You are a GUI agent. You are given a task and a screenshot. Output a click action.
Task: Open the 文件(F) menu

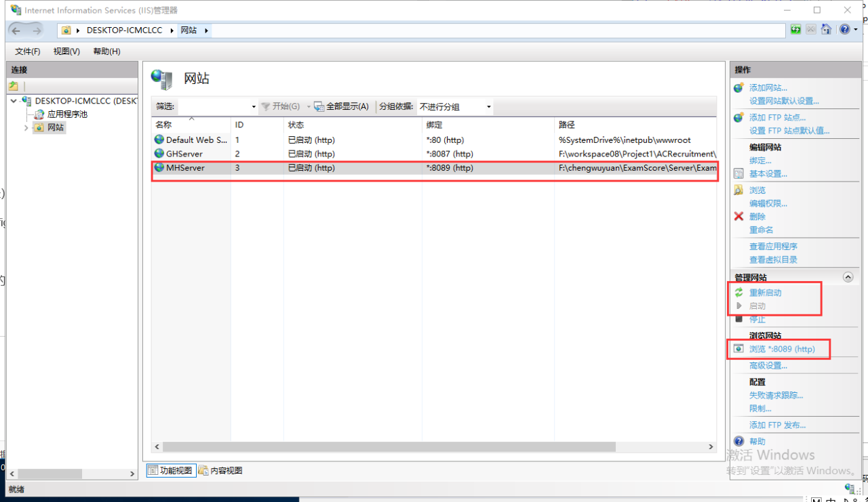[28, 51]
